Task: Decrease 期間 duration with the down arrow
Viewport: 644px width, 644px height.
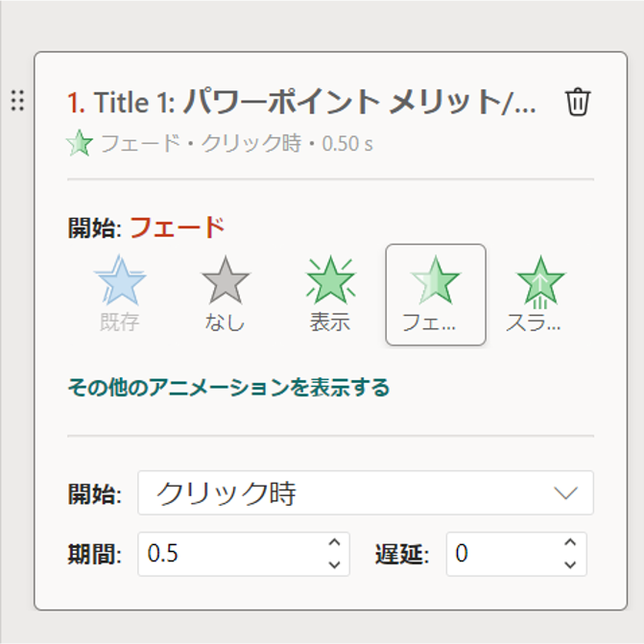Action: [x=334, y=565]
